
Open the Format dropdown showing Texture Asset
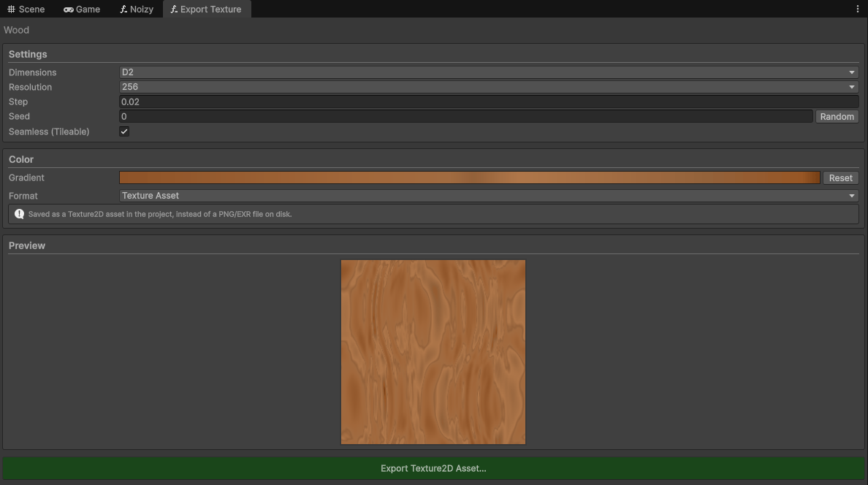(x=489, y=196)
